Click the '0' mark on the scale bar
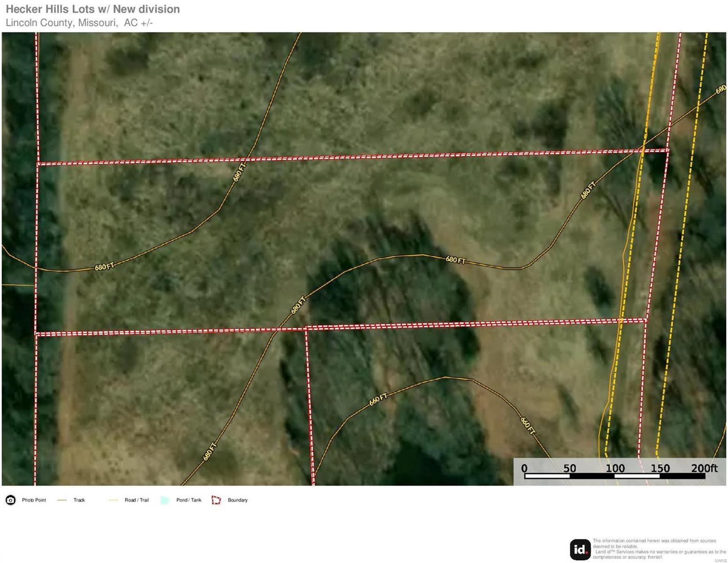 tap(524, 468)
